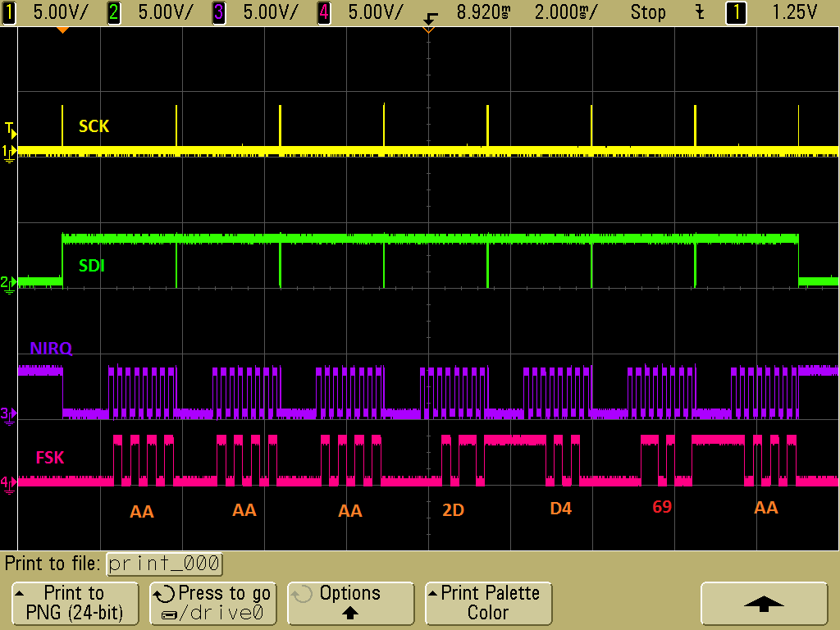Click channel 4 ground reference marker
Viewport: 840px width, 630px height.
click(8, 484)
